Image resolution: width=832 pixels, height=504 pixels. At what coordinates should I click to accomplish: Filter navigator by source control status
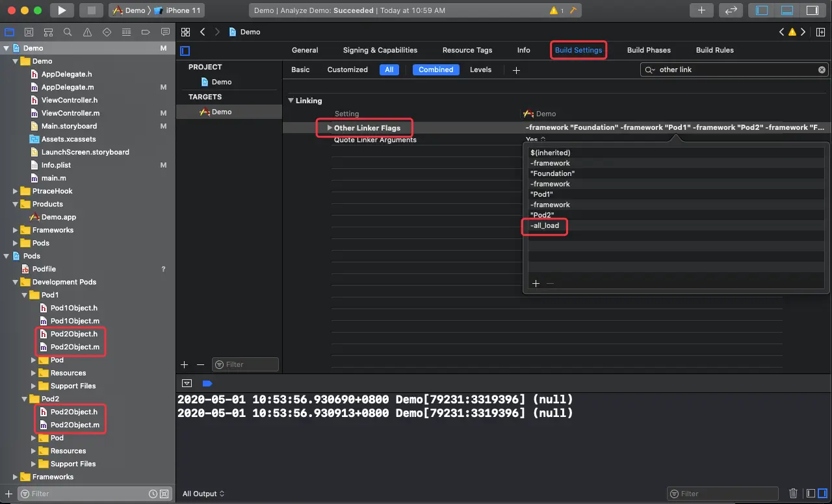point(164,494)
